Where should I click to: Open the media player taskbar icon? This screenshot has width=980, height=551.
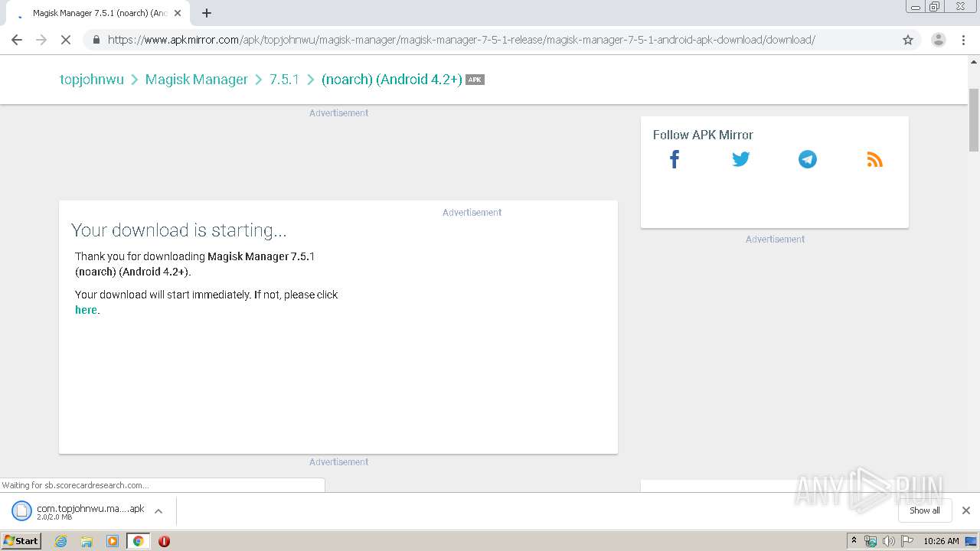(x=113, y=541)
